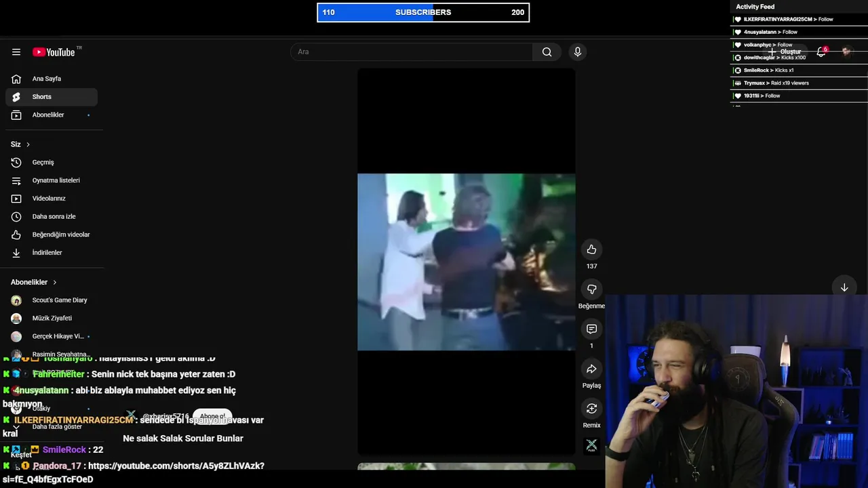Screen dimensions: 868x488
Task: Share the Short via Paylaş
Action: [x=591, y=369]
